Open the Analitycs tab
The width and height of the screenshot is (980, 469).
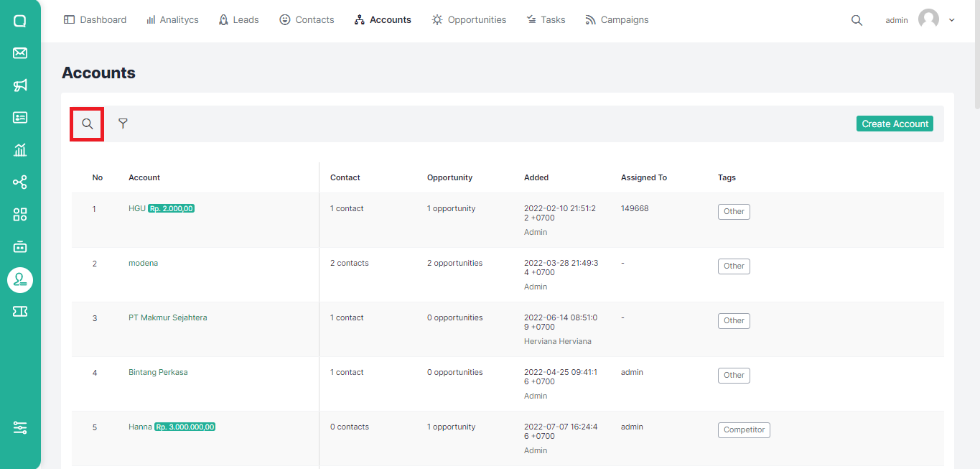(x=172, y=20)
